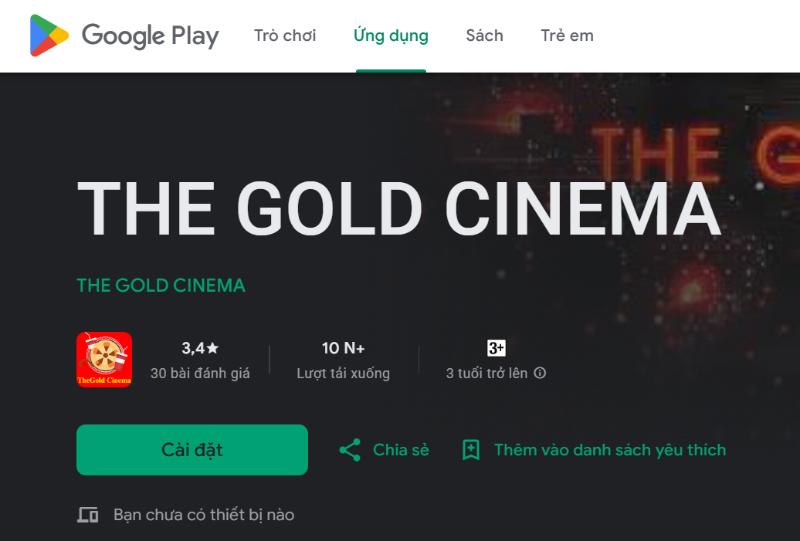Viewport: 800px width, 541px height.
Task: Select Thêm vào danh sách yêu thích
Action: click(x=610, y=450)
